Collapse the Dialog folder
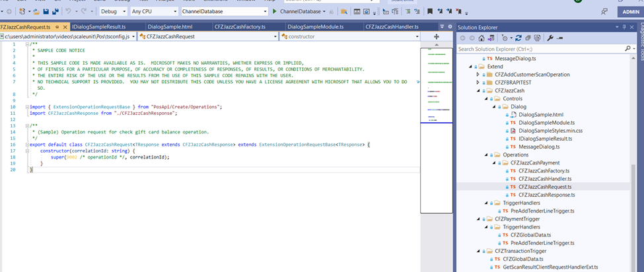Viewport: 644px width, 272px height. point(493,107)
